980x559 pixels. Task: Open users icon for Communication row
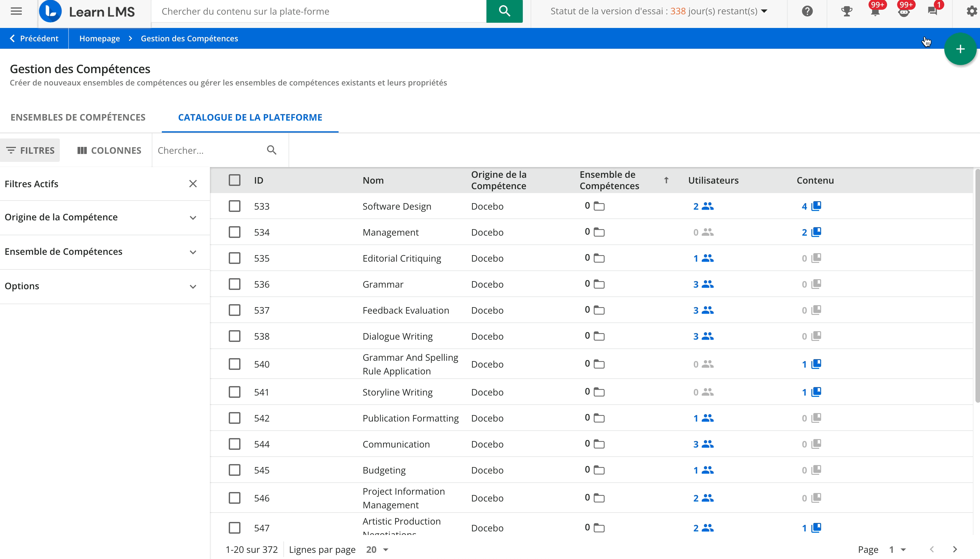pyautogui.click(x=707, y=444)
